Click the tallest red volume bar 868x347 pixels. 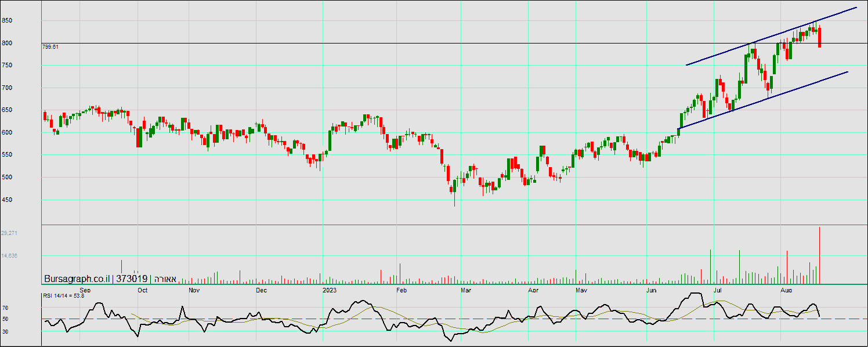(x=819, y=254)
